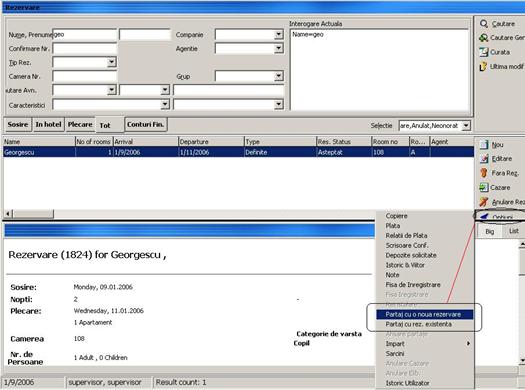Open the Selectie dropdown list

(466, 126)
